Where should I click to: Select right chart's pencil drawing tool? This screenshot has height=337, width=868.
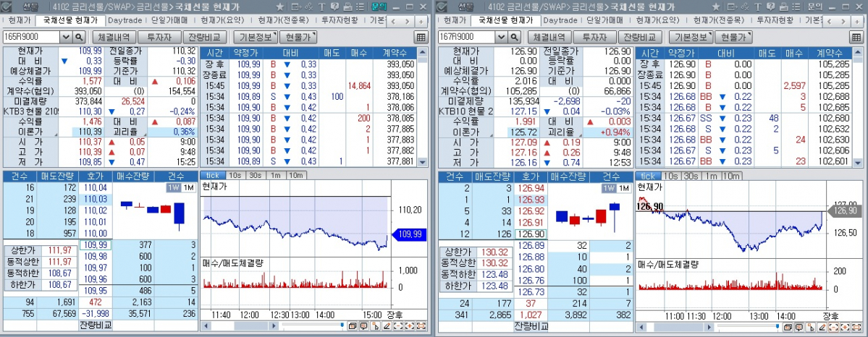(x=822, y=326)
